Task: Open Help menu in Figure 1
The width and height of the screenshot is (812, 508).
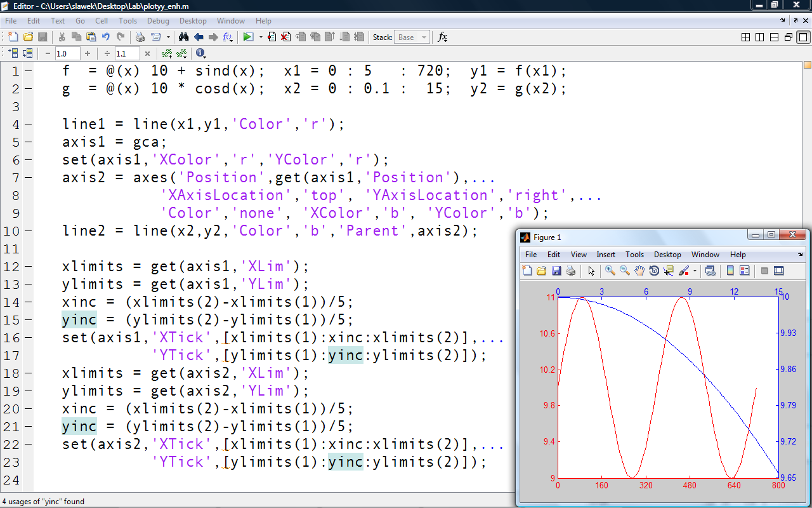Action: pos(738,255)
